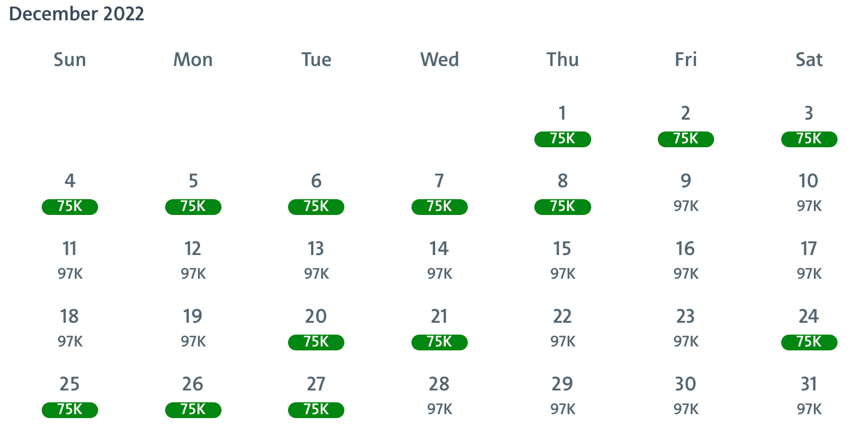Select Tuesday December 27

click(x=316, y=397)
